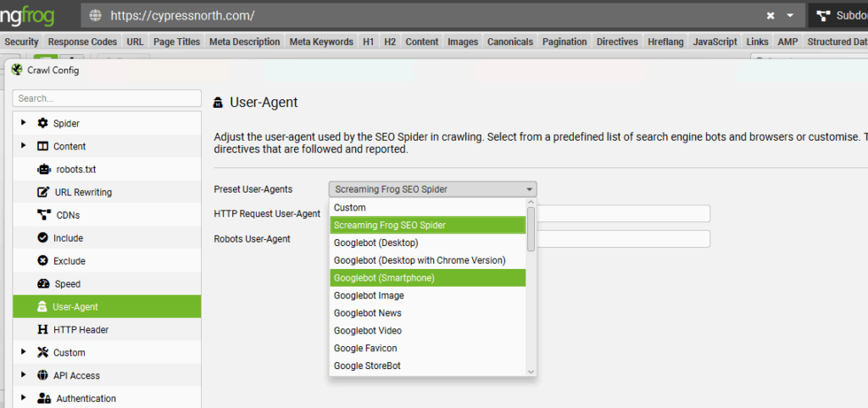Click the dropdown list scrollbar thumb

click(x=531, y=229)
